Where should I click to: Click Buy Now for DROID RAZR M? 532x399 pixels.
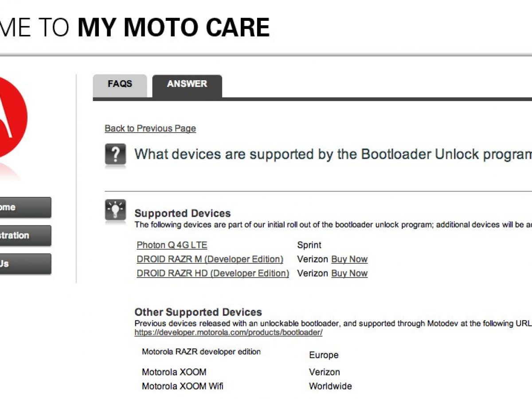coord(349,259)
